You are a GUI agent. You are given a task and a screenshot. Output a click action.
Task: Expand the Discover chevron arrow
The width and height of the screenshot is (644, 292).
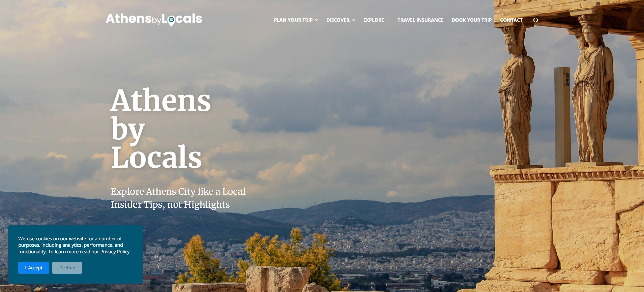click(x=353, y=20)
